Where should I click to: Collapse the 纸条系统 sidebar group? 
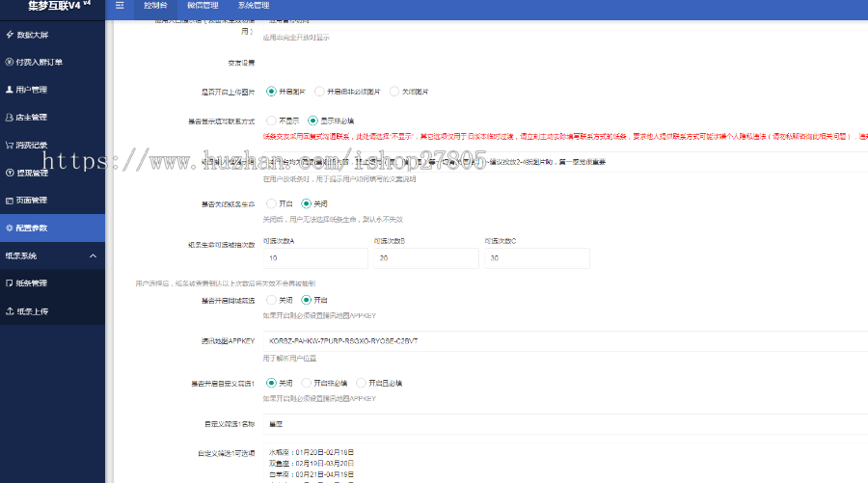point(93,255)
